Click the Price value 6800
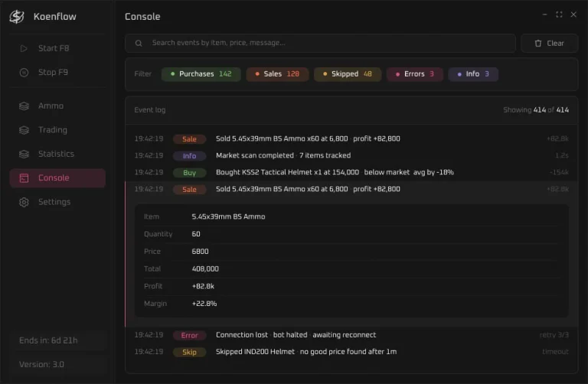Viewport: 588px width, 384px height. [x=200, y=252]
